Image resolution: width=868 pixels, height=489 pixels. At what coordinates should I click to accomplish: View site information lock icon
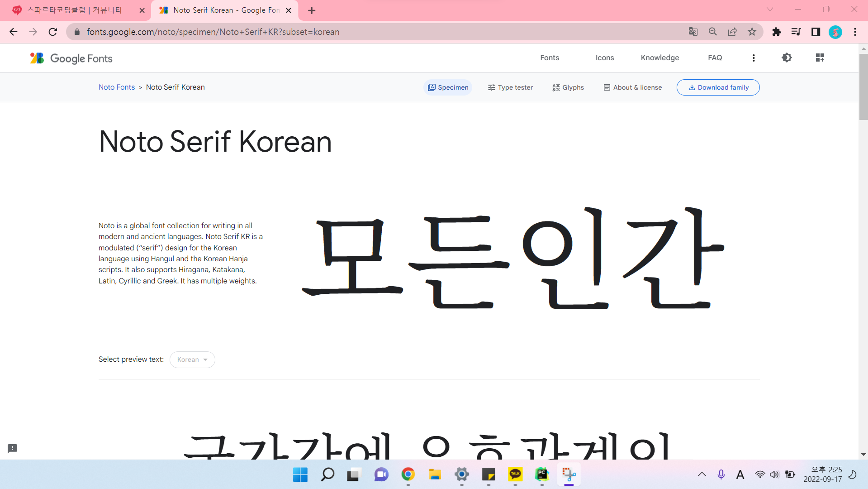77,32
